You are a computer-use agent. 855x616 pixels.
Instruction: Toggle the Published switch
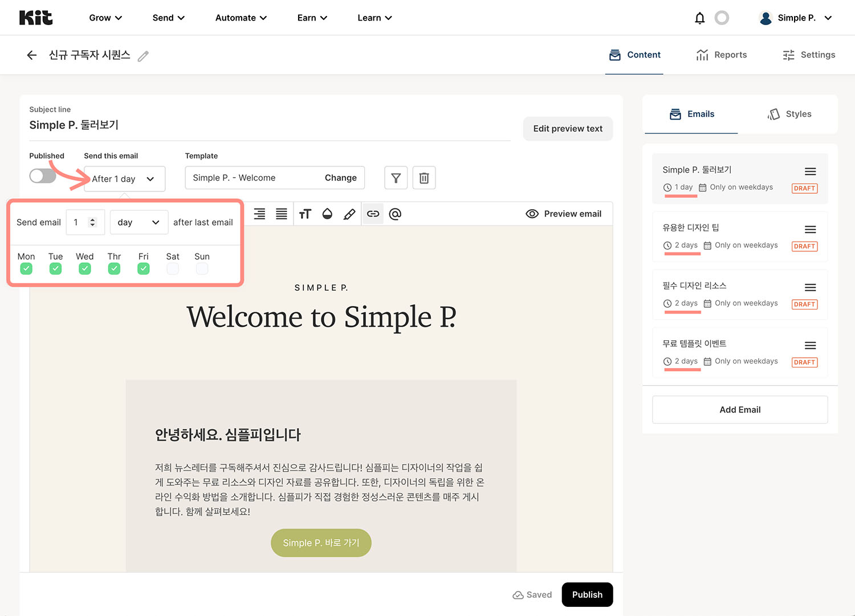43,176
